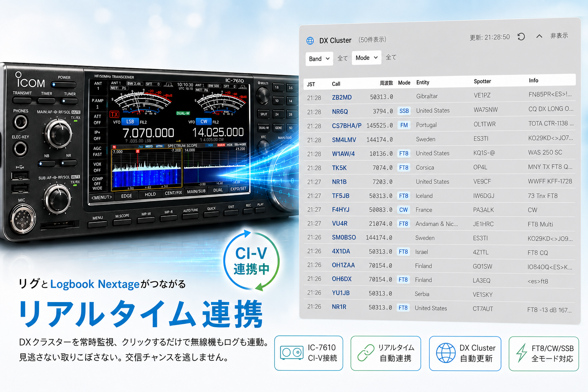
Task: Click frequency 21074.0 cell
Action: coord(381,224)
